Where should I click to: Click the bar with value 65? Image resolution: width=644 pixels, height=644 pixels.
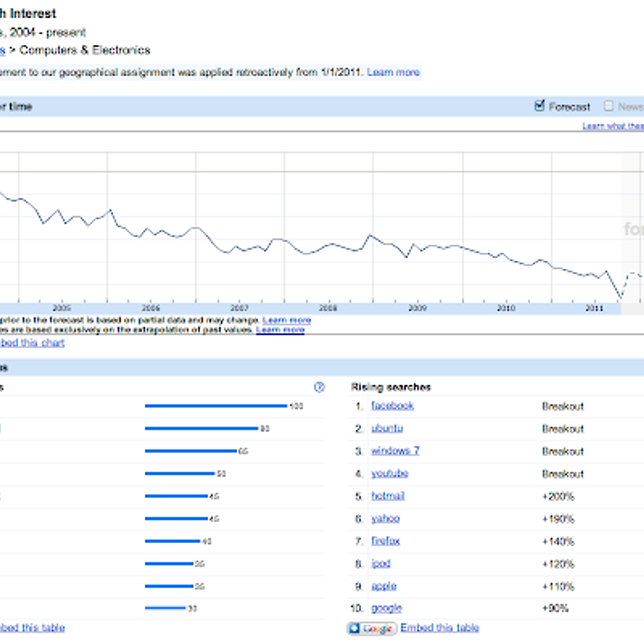(191, 451)
